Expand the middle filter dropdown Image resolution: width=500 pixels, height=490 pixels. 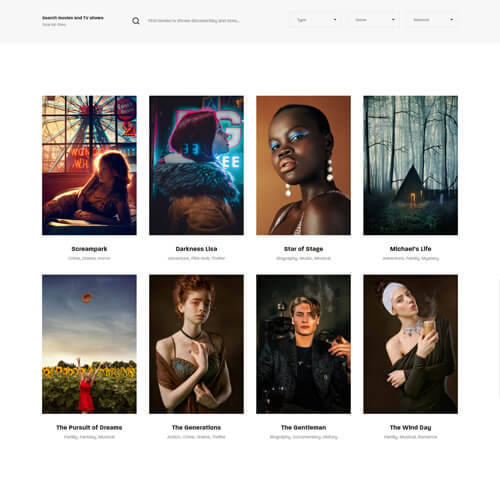(375, 20)
